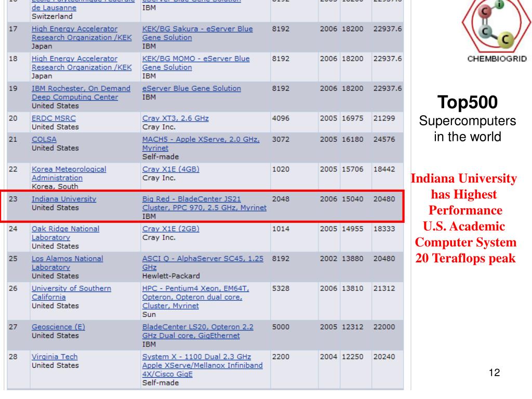Click the rank number 23 cell
Image resolution: width=532 pixels, height=399 pixels.
click(13, 199)
